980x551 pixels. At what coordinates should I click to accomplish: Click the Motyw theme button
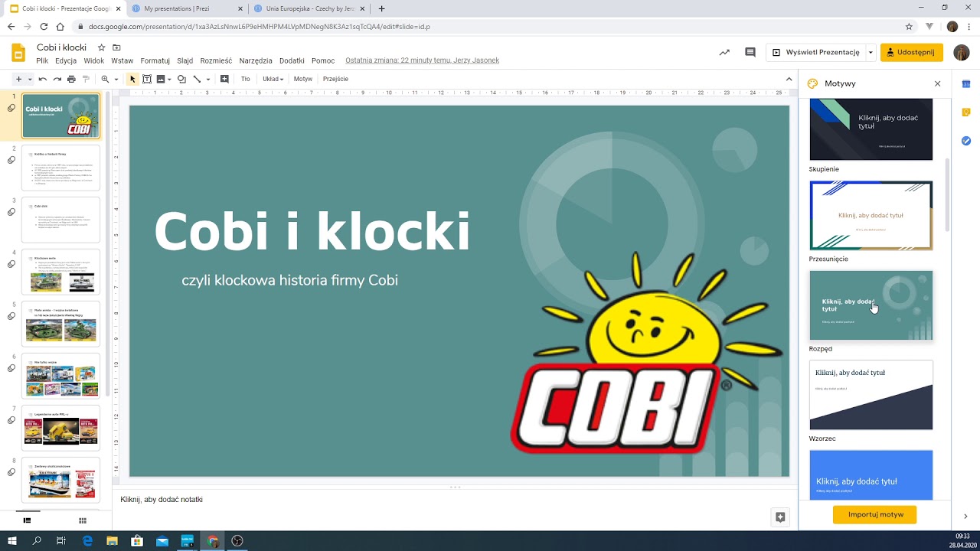click(303, 79)
